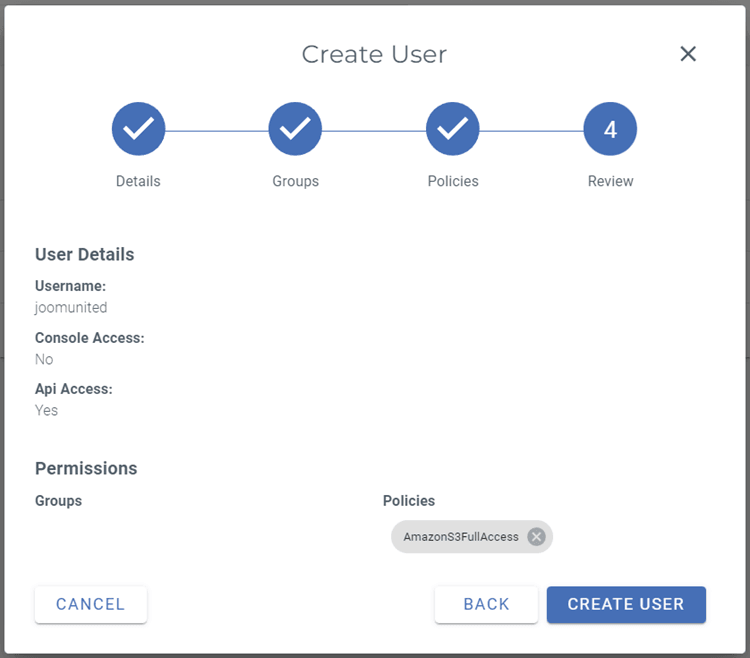
Task: Click the User Details section heading
Action: (x=84, y=254)
